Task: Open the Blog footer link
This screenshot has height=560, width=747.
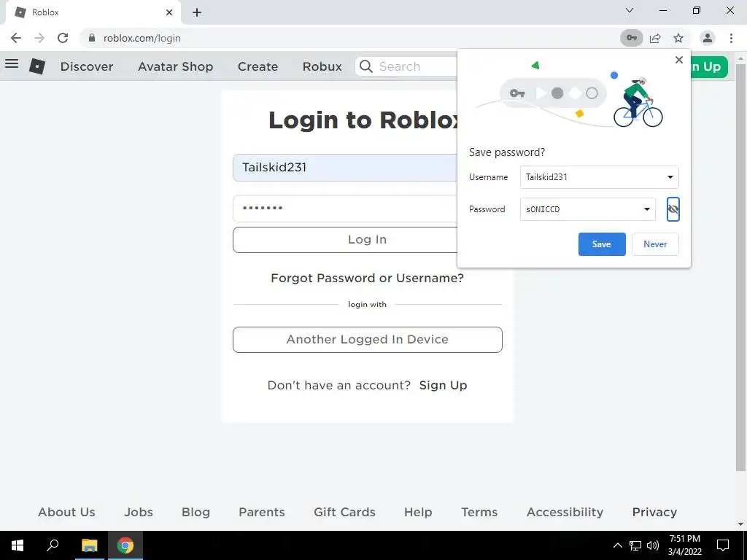Action: (x=196, y=512)
